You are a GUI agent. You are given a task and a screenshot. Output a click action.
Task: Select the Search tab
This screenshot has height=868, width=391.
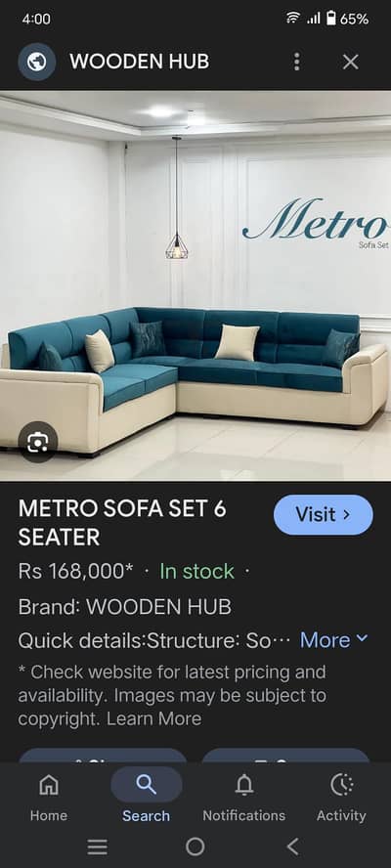(147, 798)
